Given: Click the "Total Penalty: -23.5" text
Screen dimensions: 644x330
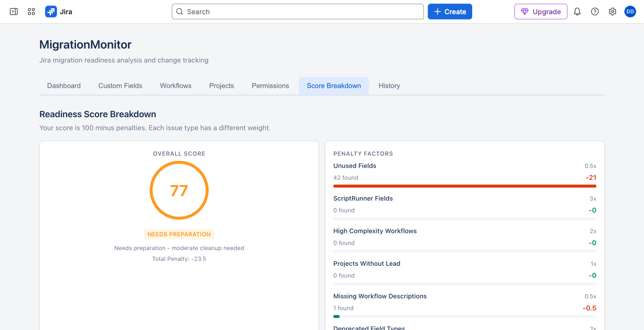Looking at the screenshot, I should (x=179, y=258).
